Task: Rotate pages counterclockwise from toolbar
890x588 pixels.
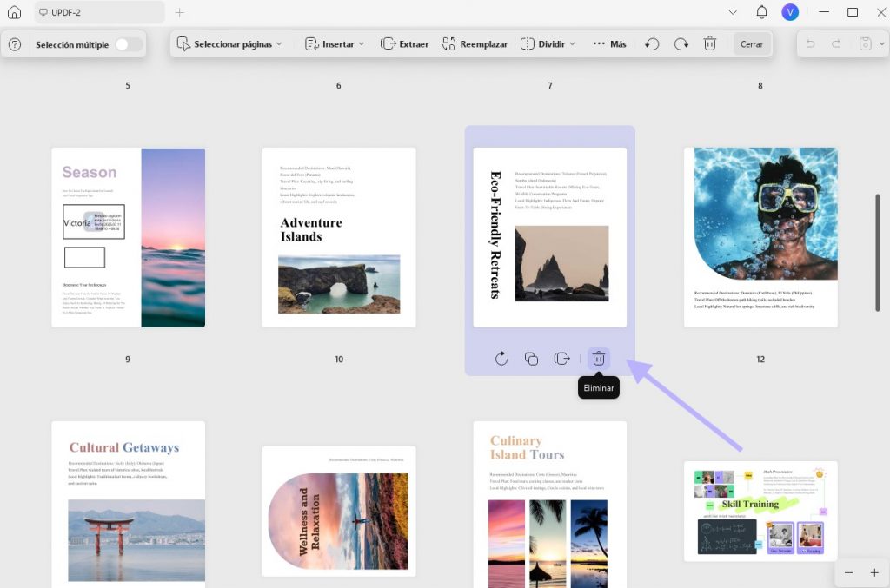Action: click(x=652, y=43)
